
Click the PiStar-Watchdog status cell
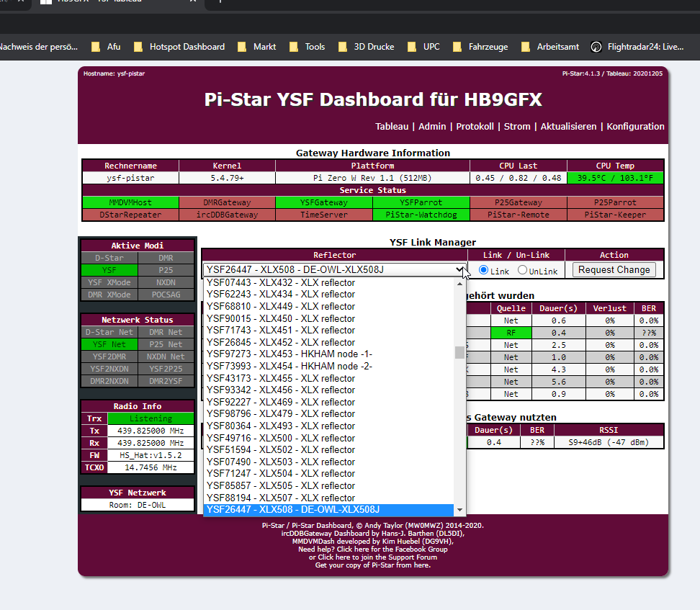(421, 215)
